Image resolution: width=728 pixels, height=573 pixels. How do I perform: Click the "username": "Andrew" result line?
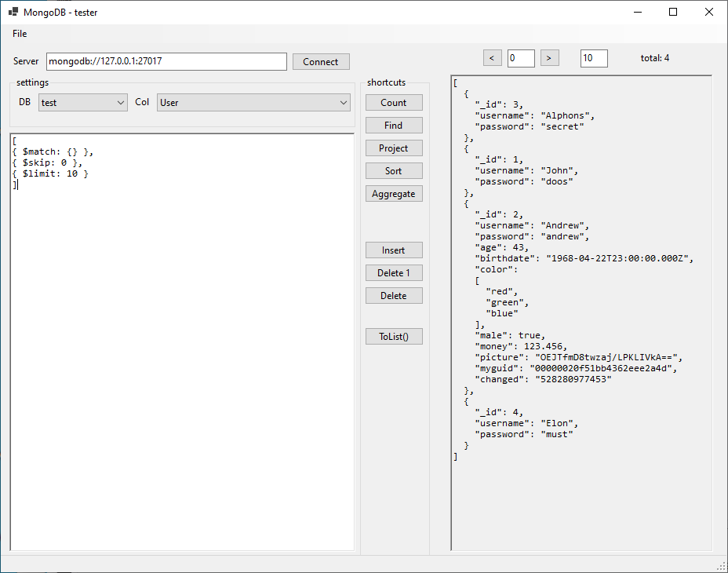coord(532,225)
